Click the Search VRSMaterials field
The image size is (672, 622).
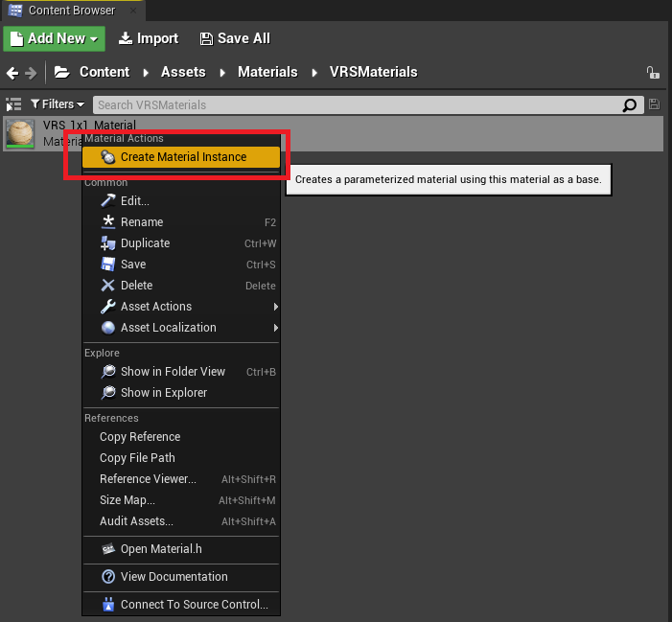pyautogui.click(x=368, y=105)
